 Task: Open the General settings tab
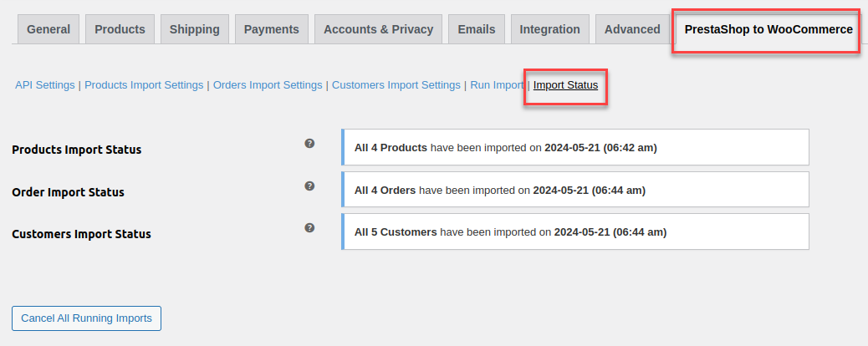pos(49,29)
